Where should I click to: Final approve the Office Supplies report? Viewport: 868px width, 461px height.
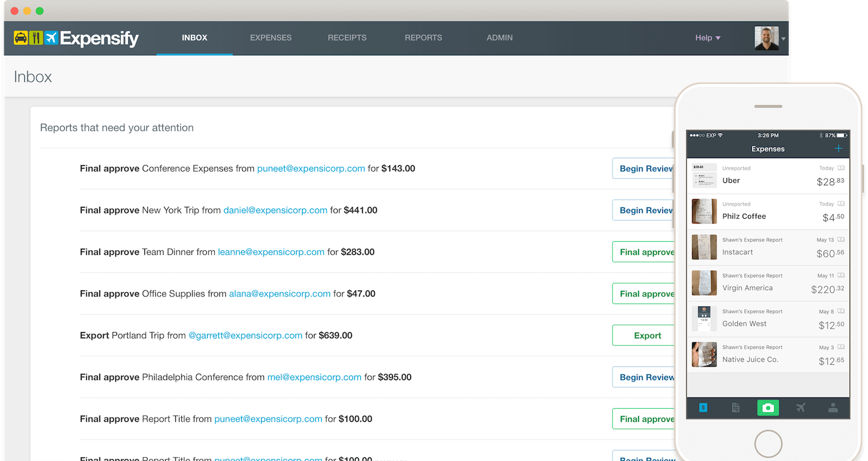pos(644,293)
